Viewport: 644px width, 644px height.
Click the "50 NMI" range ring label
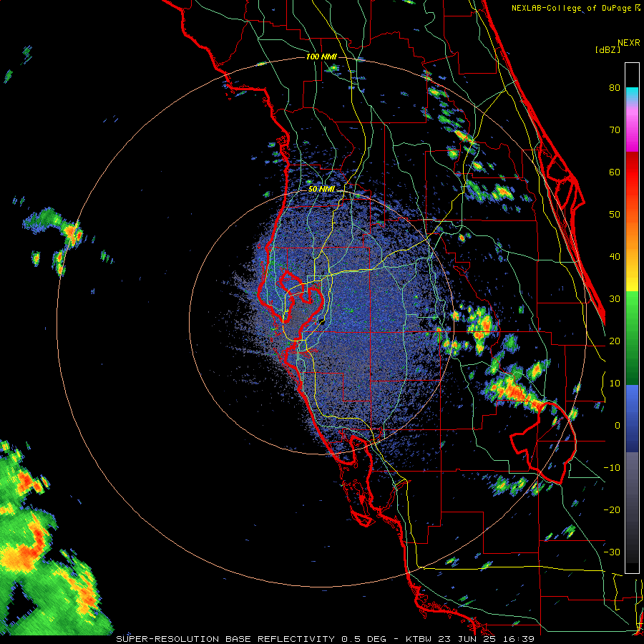321,190
